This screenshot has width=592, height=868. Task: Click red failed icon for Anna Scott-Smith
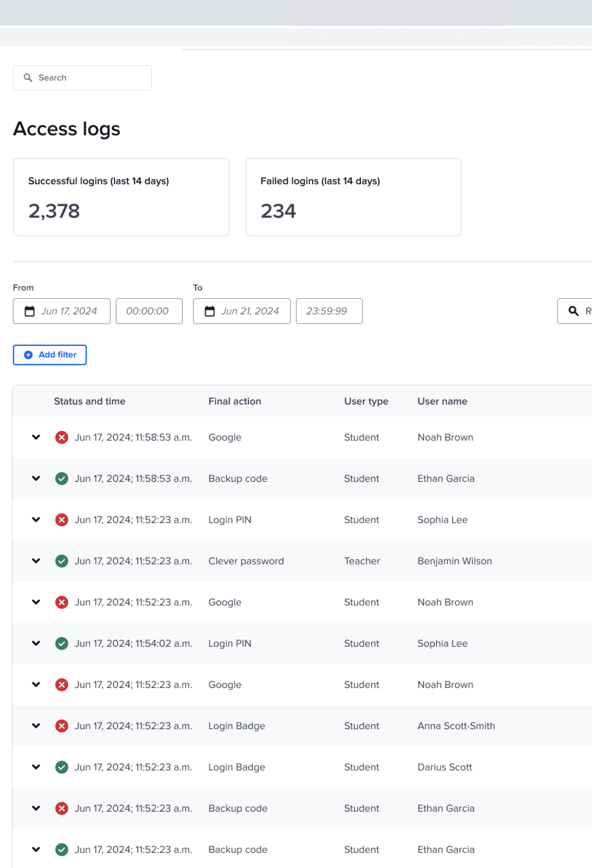[62, 726]
